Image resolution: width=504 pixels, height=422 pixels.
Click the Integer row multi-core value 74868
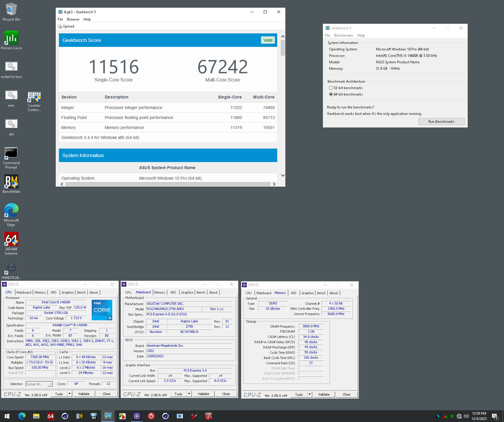pyautogui.click(x=269, y=108)
